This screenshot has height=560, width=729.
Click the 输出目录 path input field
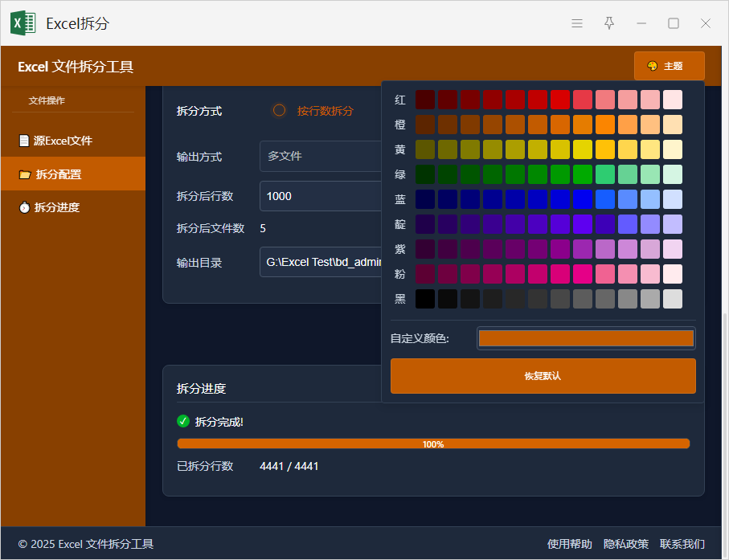[321, 262]
